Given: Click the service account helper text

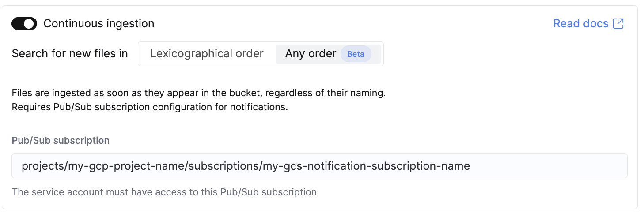Looking at the screenshot, I should click(164, 192).
